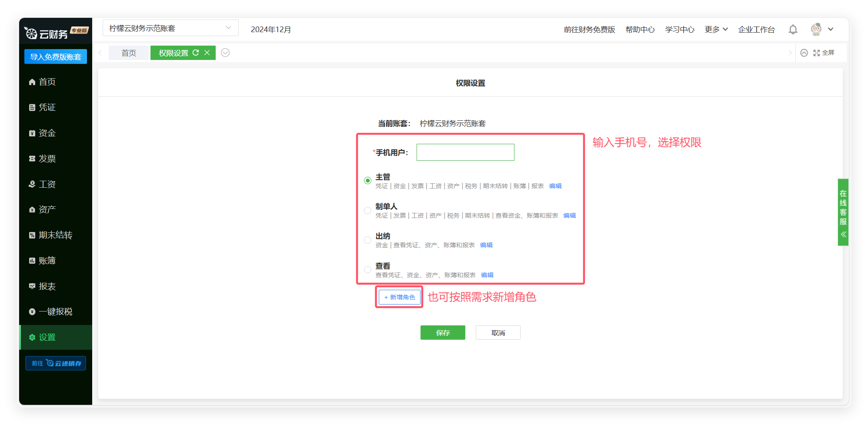Refresh the 权限设置 tab
The image size is (868, 424).
pyautogui.click(x=196, y=53)
